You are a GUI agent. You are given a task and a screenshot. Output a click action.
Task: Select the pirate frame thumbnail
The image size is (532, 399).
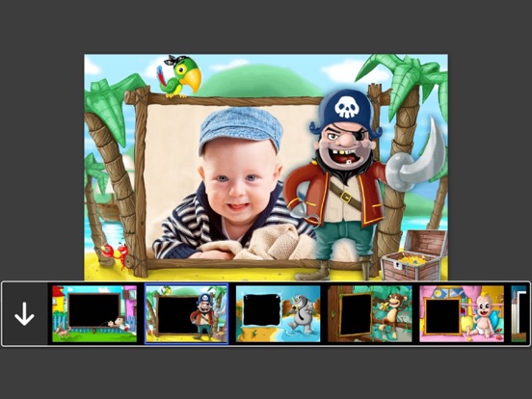pyautogui.click(x=186, y=314)
